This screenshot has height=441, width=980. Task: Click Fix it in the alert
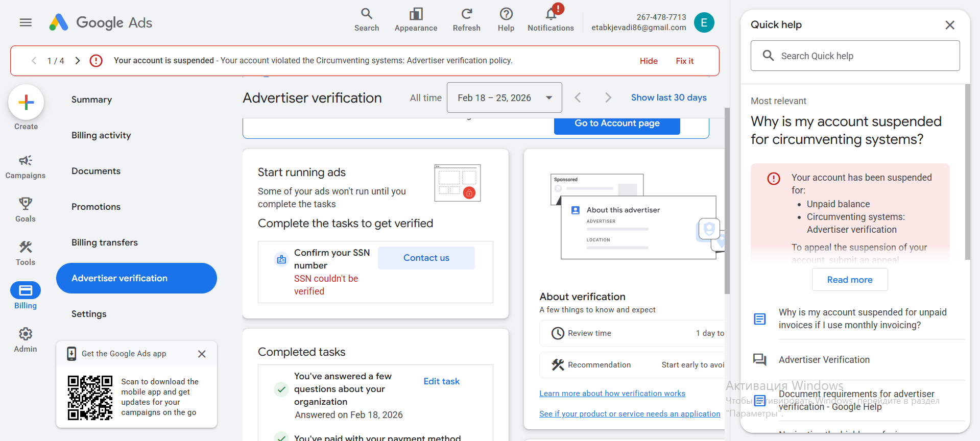point(685,61)
